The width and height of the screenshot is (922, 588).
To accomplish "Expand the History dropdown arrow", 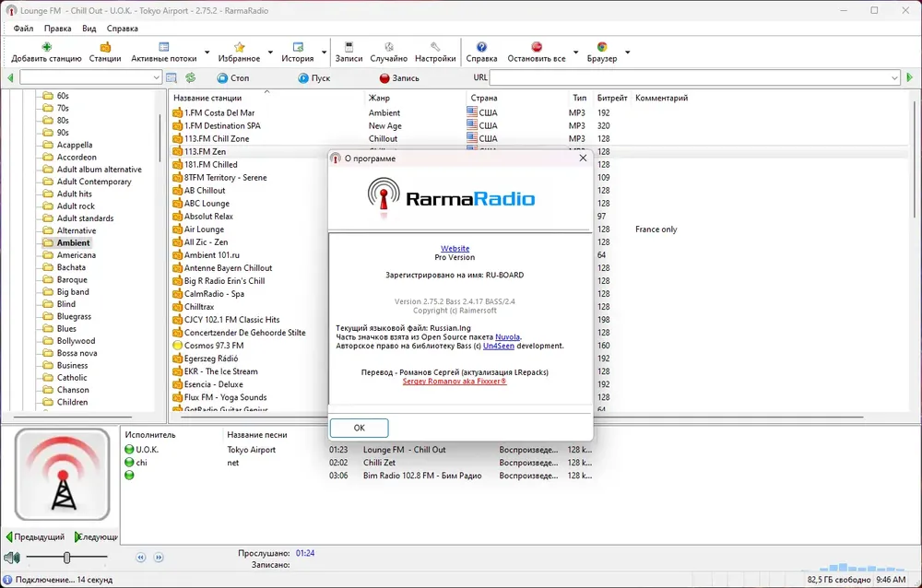I will pyautogui.click(x=324, y=53).
